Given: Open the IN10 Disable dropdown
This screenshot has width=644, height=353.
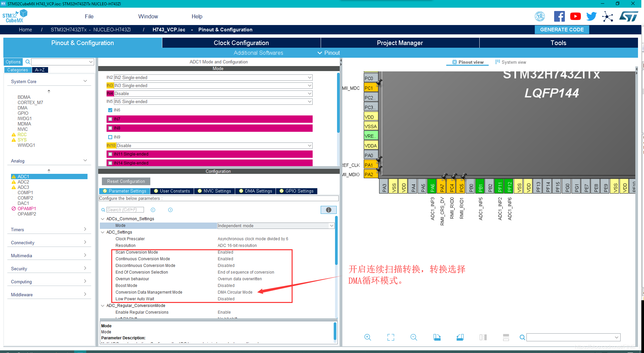Looking at the screenshot, I should [214, 145].
